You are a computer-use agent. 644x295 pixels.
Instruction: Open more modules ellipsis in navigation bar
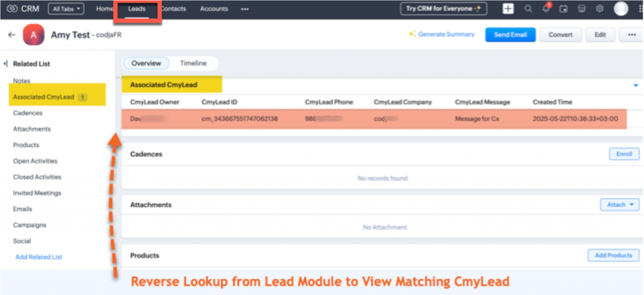245,9
